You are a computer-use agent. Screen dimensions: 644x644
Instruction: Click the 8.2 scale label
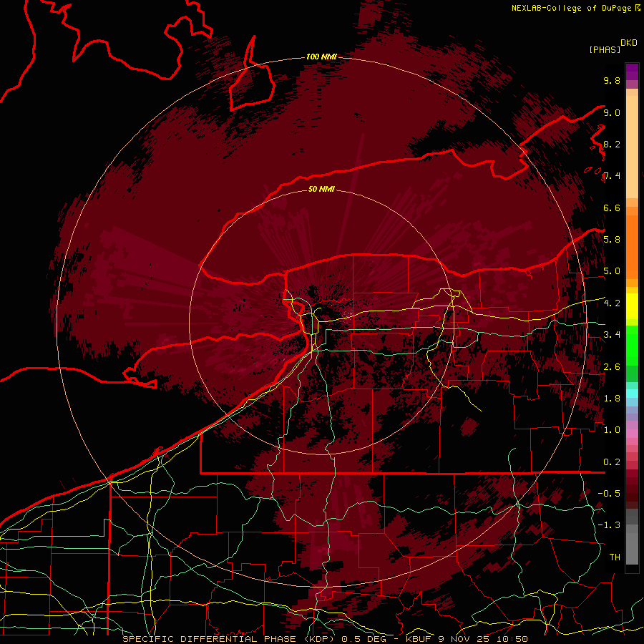click(612, 144)
